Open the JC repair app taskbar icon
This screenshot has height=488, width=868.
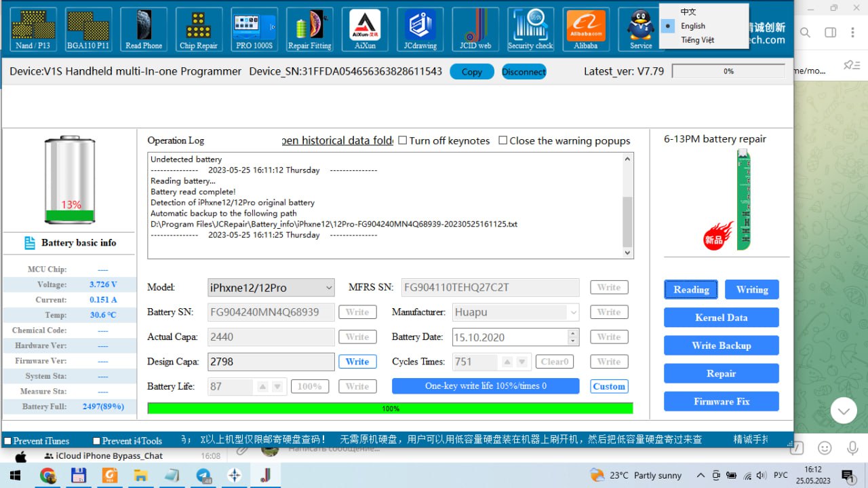(265, 475)
